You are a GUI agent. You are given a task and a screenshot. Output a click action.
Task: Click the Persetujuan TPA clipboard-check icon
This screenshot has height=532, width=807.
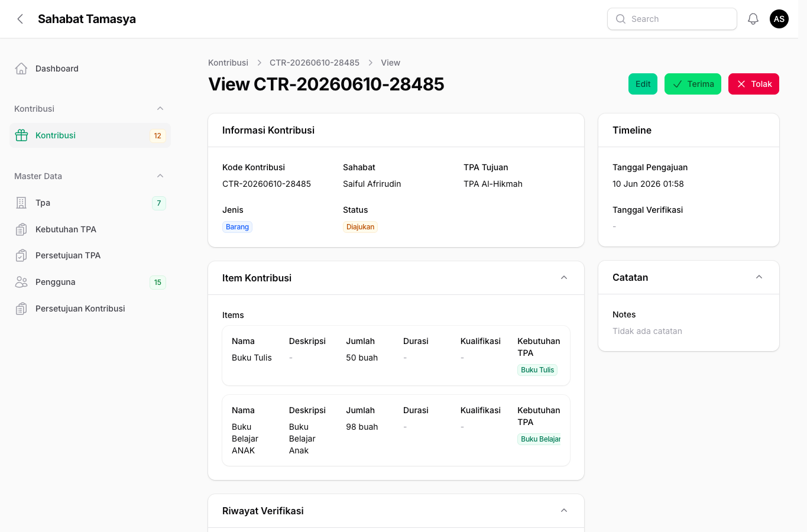[x=21, y=255]
